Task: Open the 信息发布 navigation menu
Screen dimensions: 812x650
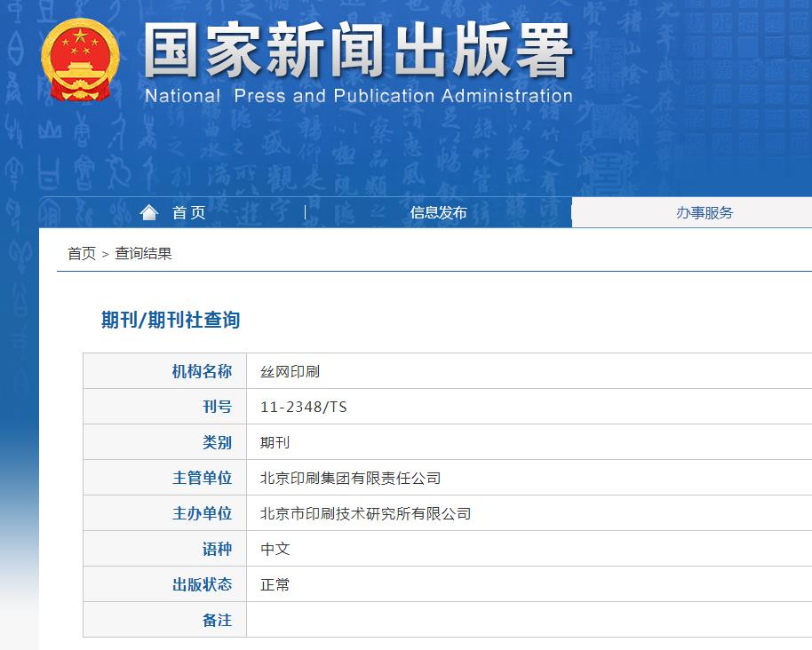Action: (x=438, y=212)
